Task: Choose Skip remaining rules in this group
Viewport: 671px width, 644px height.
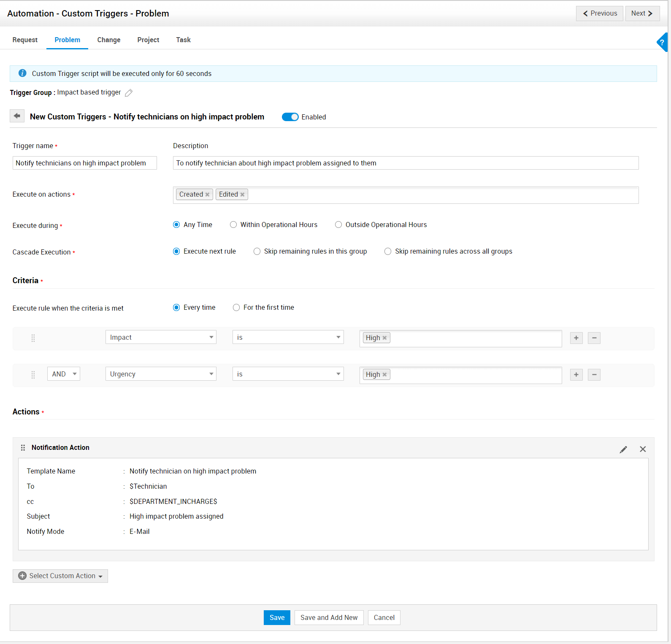Action: click(257, 252)
